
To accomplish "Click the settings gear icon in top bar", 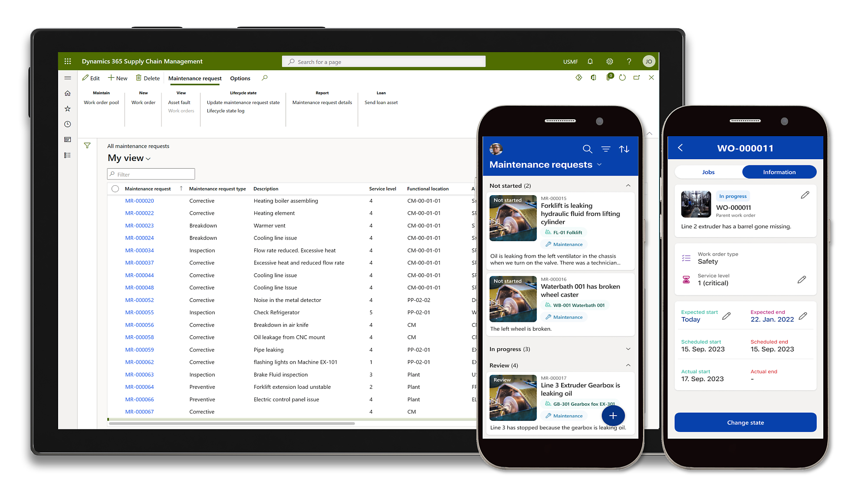I will coord(609,61).
